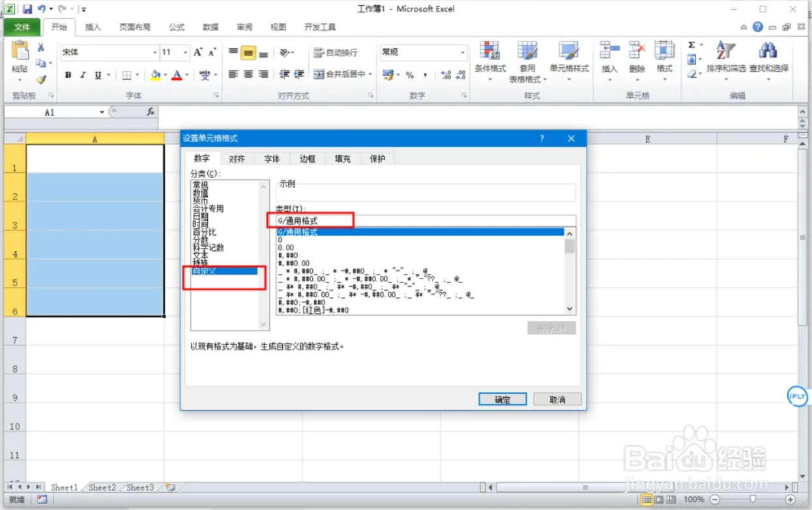Toggle 自动换行 wrap text

pyautogui.click(x=335, y=52)
